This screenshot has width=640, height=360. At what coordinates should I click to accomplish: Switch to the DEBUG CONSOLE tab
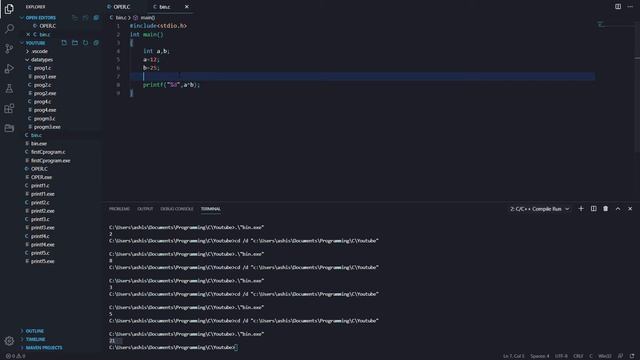[177, 209]
